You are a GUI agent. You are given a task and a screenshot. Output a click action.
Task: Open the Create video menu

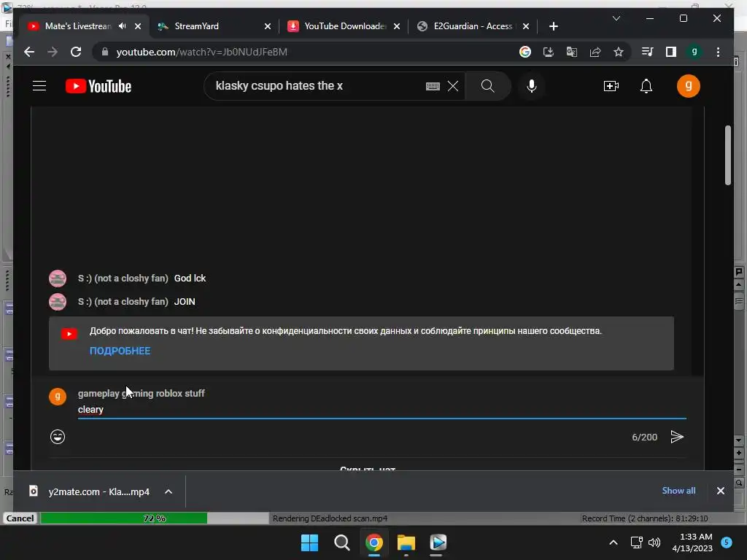[611, 86]
